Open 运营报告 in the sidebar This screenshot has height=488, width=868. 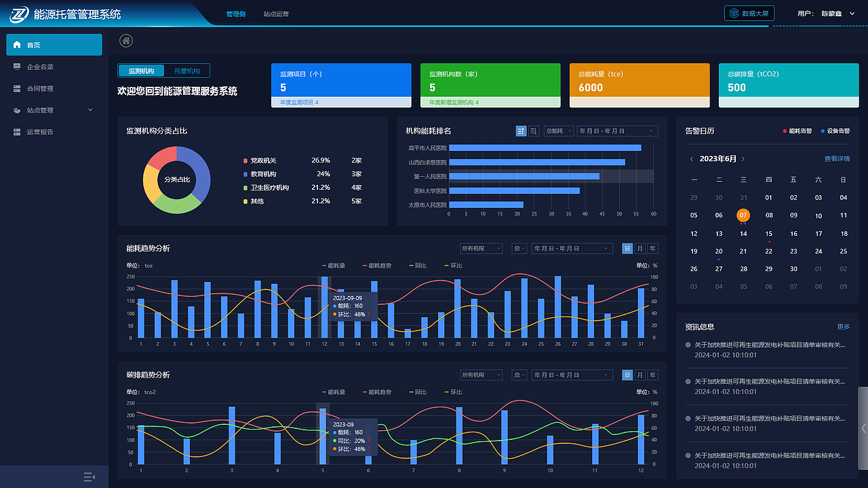[x=54, y=131]
